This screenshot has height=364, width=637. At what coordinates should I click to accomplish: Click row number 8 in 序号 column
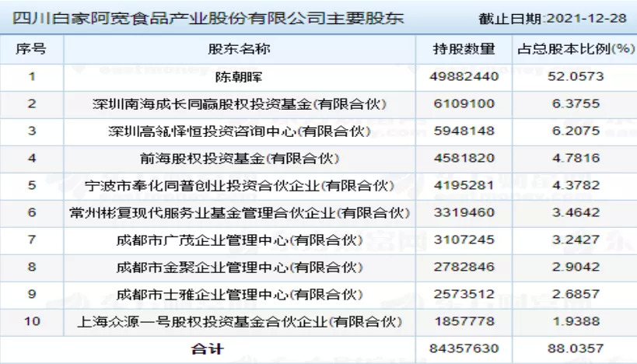tap(32, 267)
